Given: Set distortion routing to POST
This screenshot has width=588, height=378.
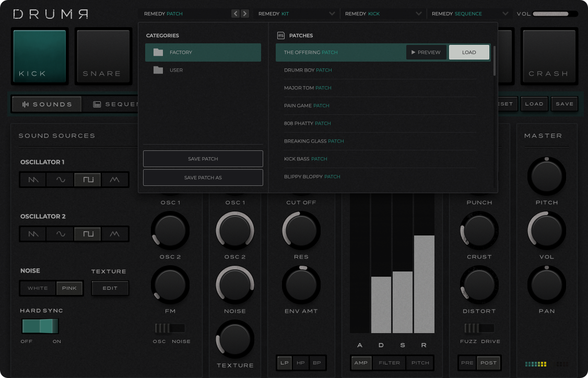Looking at the screenshot, I should tap(489, 363).
